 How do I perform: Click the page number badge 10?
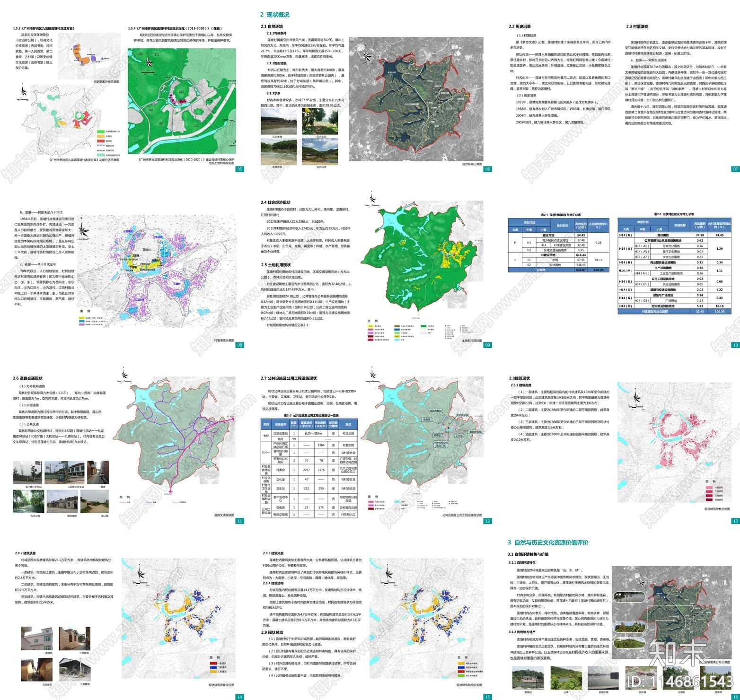[735, 345]
